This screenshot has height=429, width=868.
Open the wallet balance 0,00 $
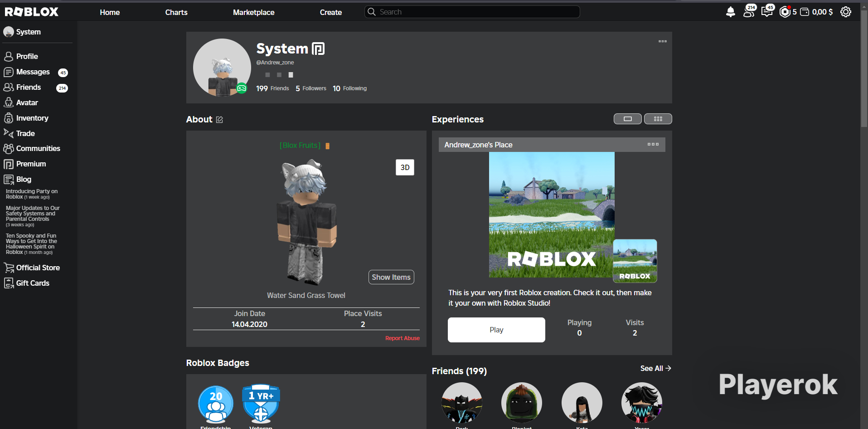817,12
